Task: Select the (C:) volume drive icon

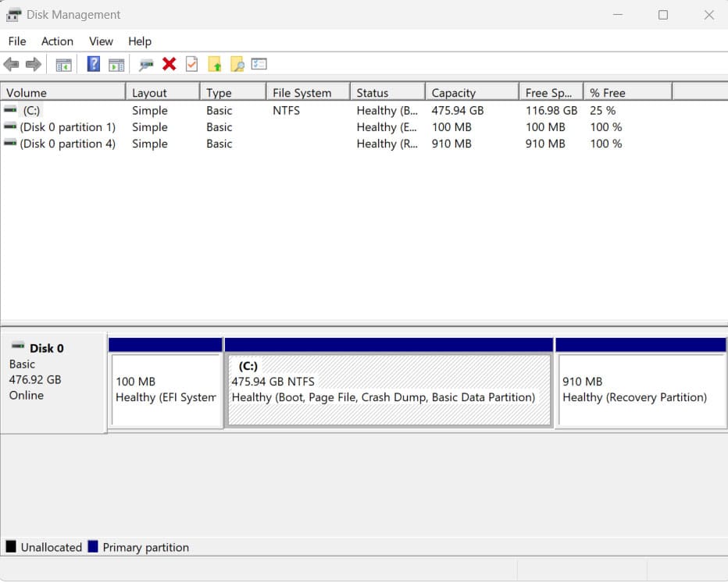Action: (x=10, y=110)
